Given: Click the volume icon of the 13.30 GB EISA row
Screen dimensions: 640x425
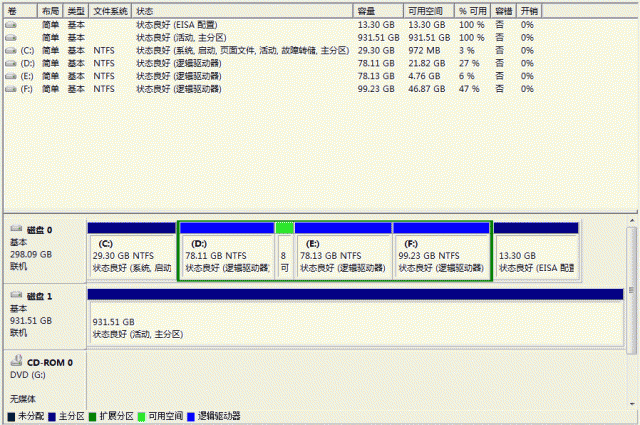Looking at the screenshot, I should click(11, 25).
